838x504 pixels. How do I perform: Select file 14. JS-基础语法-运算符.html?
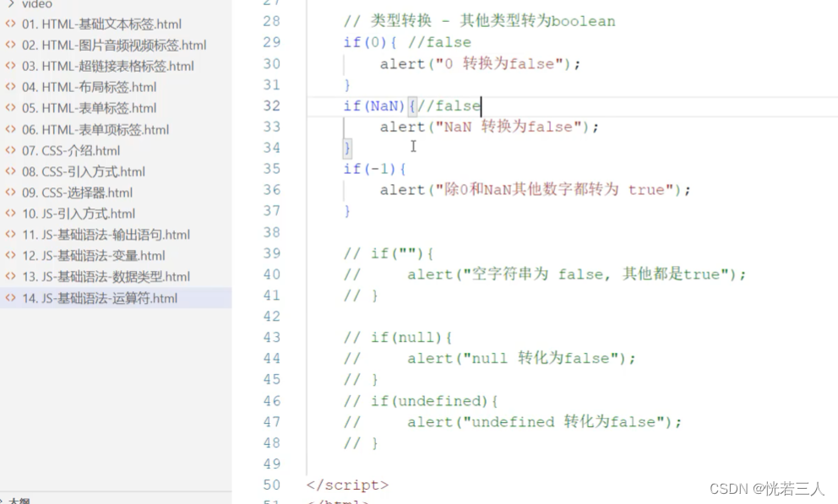(100, 298)
